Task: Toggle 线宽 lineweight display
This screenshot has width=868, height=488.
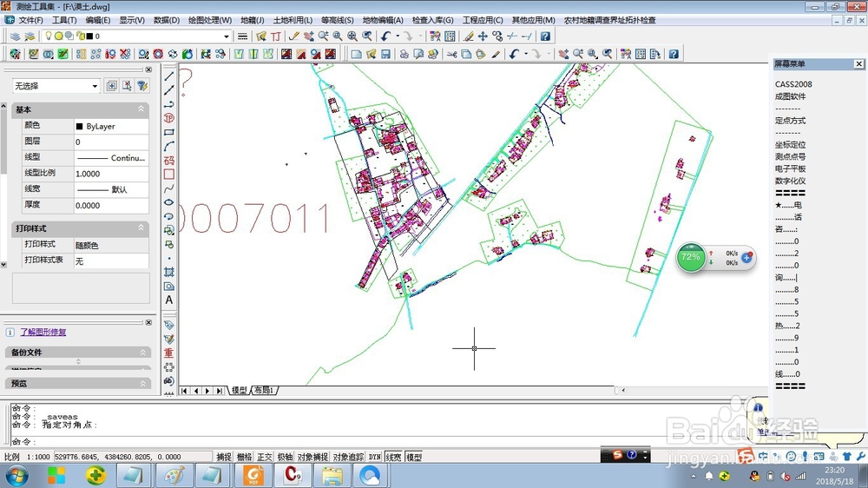Action: pos(393,457)
